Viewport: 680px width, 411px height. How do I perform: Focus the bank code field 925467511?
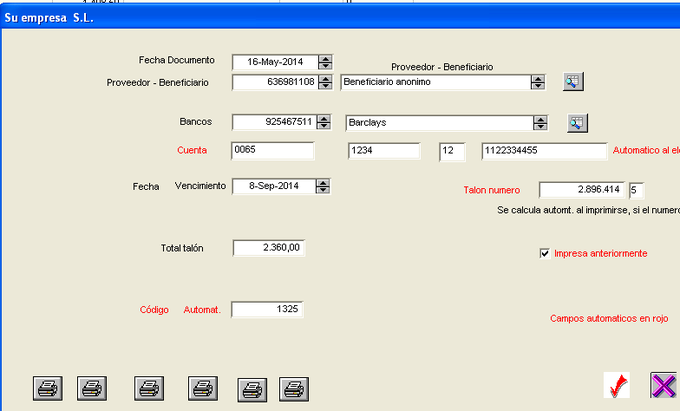point(275,122)
